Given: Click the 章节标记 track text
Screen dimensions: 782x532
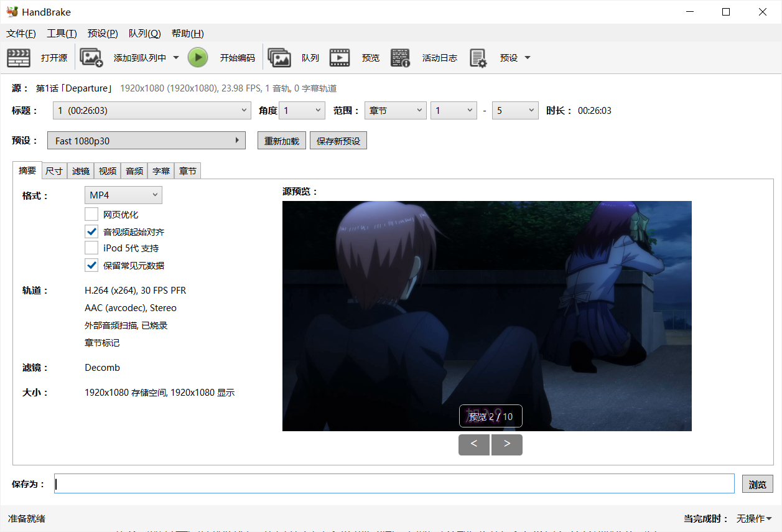Looking at the screenshot, I should coord(102,343).
